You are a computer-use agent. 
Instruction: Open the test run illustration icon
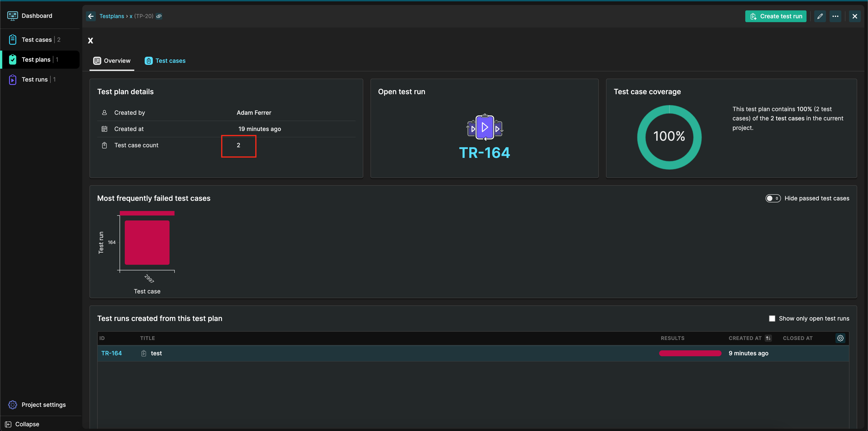pyautogui.click(x=485, y=127)
